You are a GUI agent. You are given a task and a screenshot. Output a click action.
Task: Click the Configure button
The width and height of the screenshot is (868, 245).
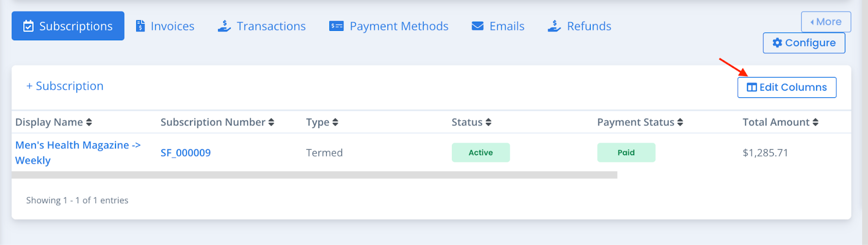(x=804, y=43)
